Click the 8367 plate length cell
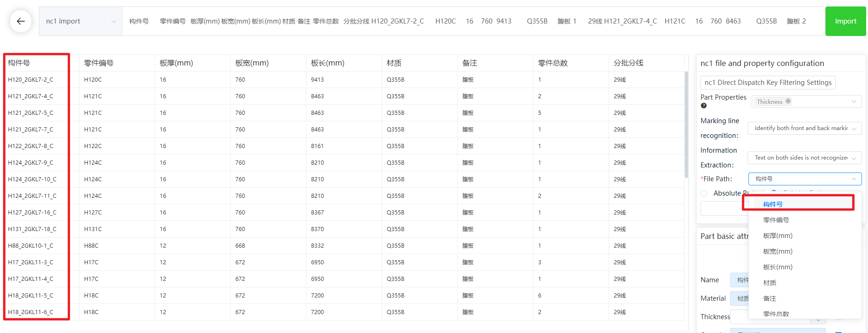 click(344, 213)
